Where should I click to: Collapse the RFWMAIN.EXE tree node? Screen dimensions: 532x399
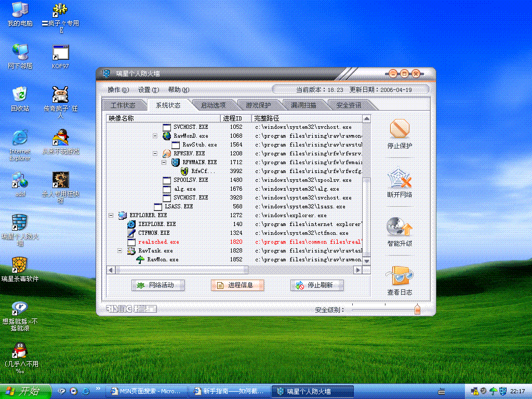pyautogui.click(x=164, y=162)
